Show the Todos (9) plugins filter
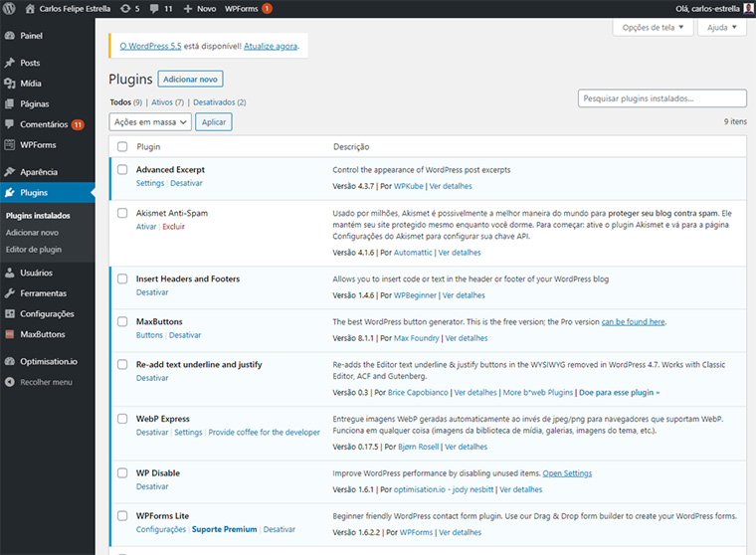This screenshot has height=555, width=756. 126,102
